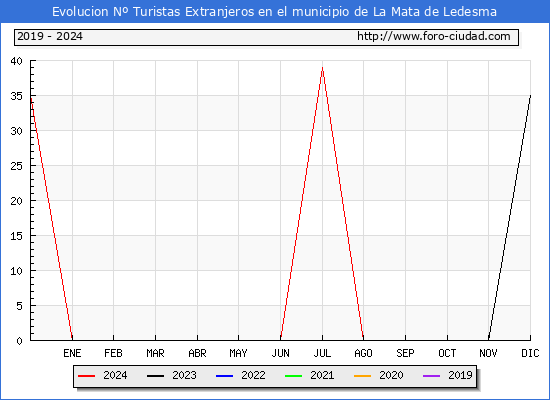Select the 2019 legend label
Viewport: 550px width, 400px height.
coord(460,375)
